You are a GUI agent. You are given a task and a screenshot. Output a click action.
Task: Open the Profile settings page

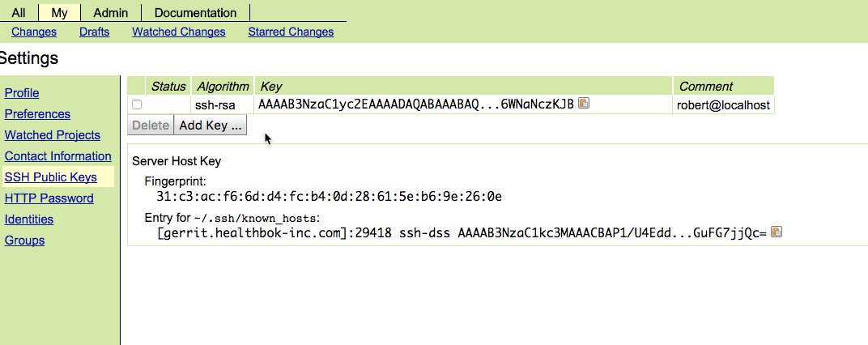tap(22, 93)
